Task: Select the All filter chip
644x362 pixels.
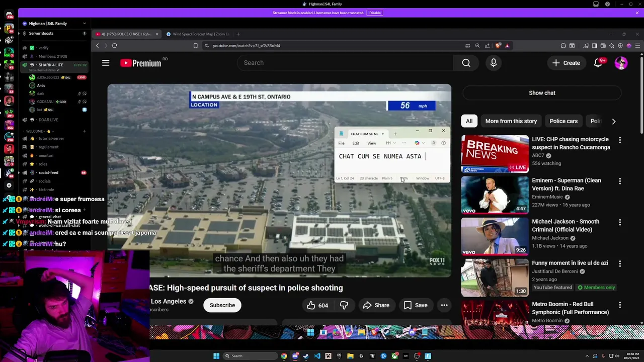Action: coord(469,121)
